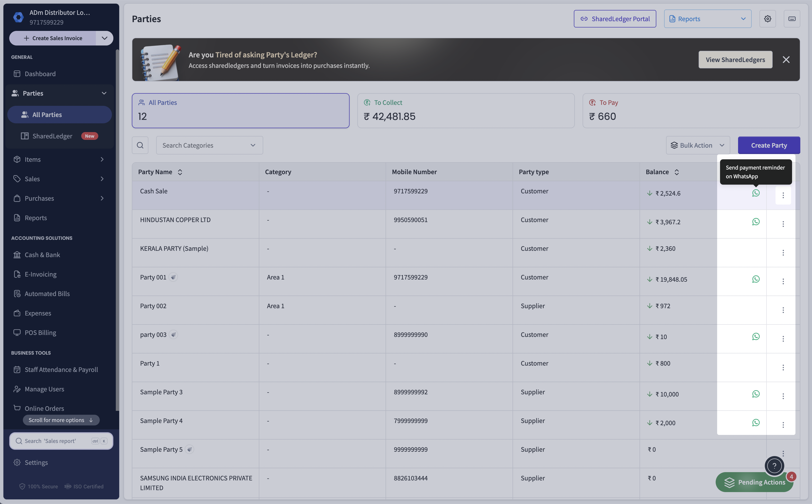Screen dimensions: 812x504
Task: Click Scroll for more options
Action: (61, 420)
